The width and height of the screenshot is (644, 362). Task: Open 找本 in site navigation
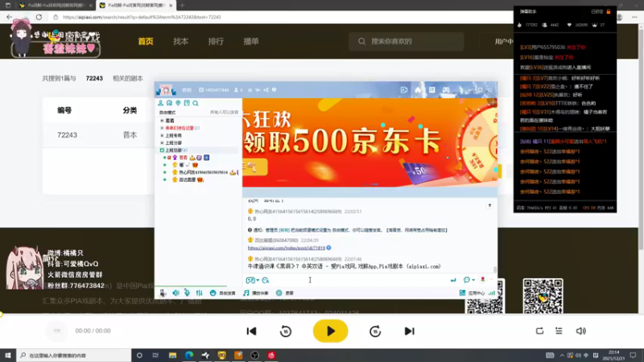[x=180, y=42]
